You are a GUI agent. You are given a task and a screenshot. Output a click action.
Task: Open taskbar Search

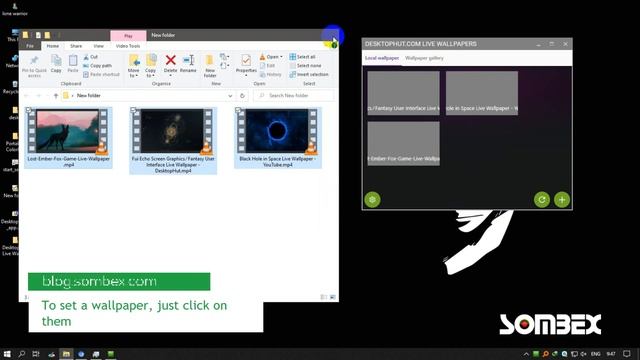22,354
